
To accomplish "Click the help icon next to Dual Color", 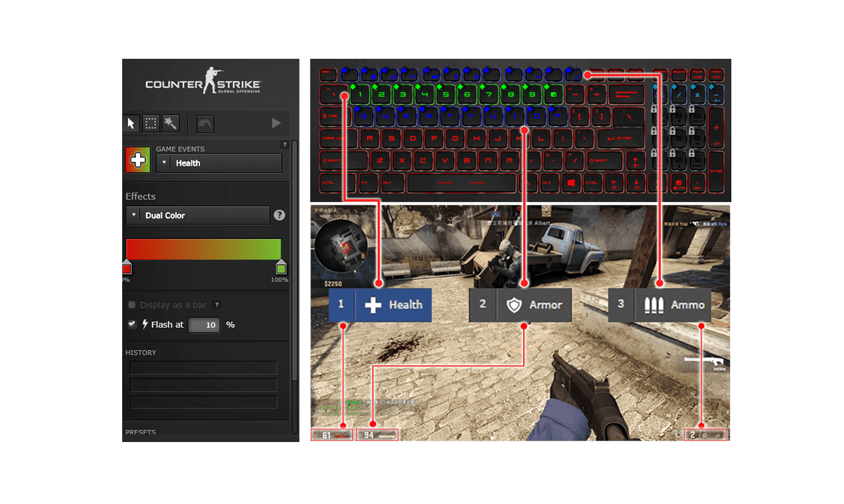I will [279, 214].
